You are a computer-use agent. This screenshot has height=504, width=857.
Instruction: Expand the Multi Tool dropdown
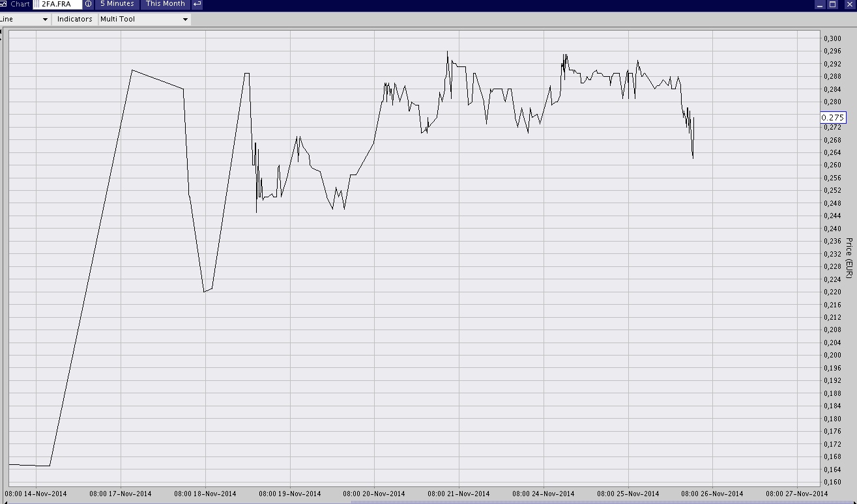tap(144, 20)
